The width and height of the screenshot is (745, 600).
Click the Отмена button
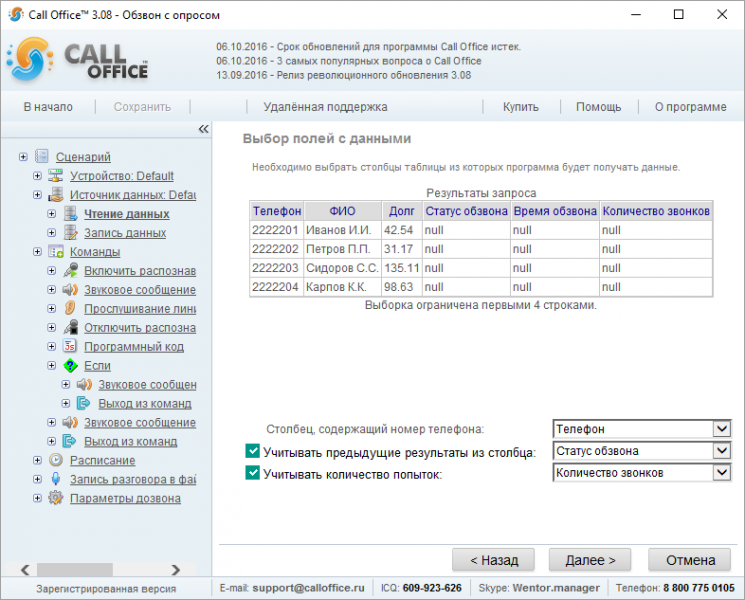(x=689, y=560)
